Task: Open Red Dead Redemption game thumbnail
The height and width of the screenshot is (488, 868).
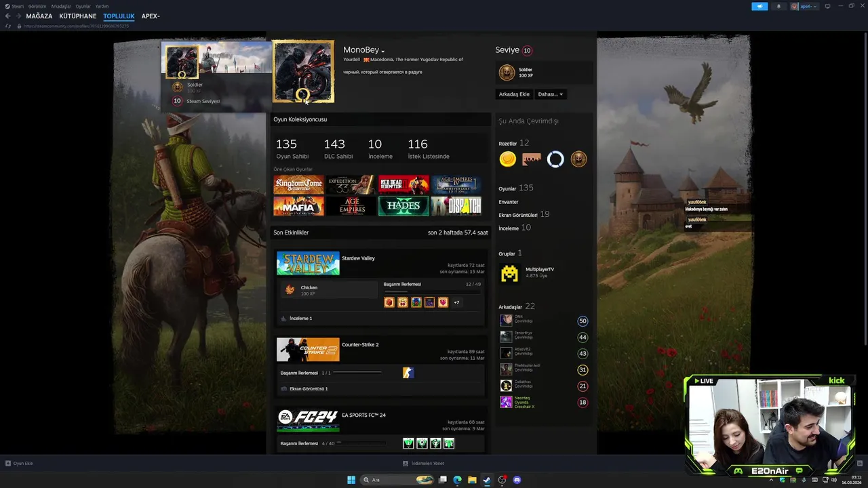Action: click(x=403, y=184)
